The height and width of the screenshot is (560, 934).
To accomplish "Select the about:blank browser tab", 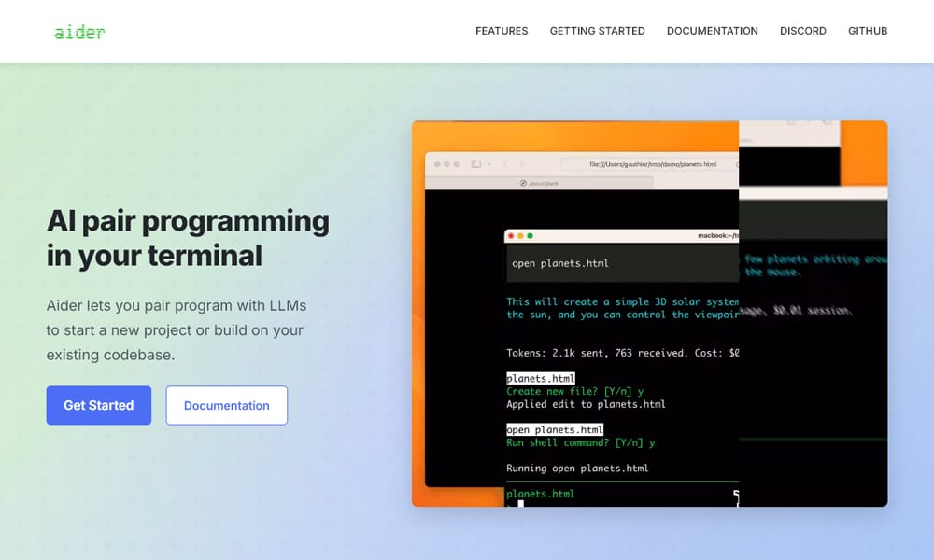I will 542,182.
